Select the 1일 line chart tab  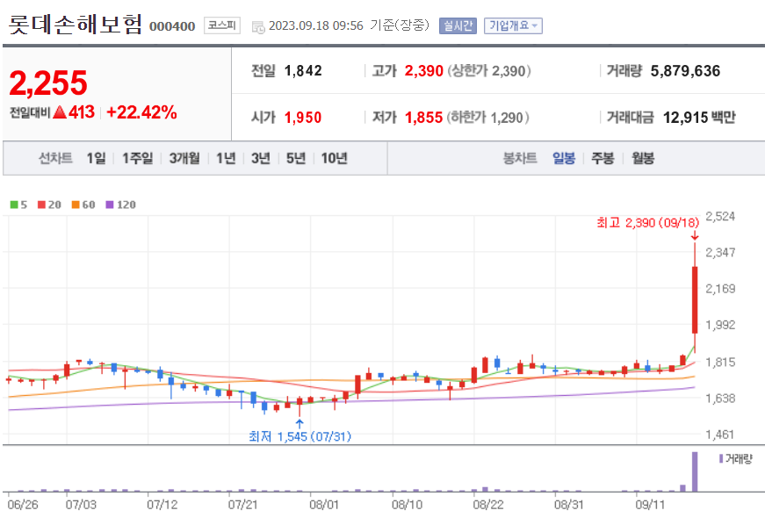click(x=96, y=158)
